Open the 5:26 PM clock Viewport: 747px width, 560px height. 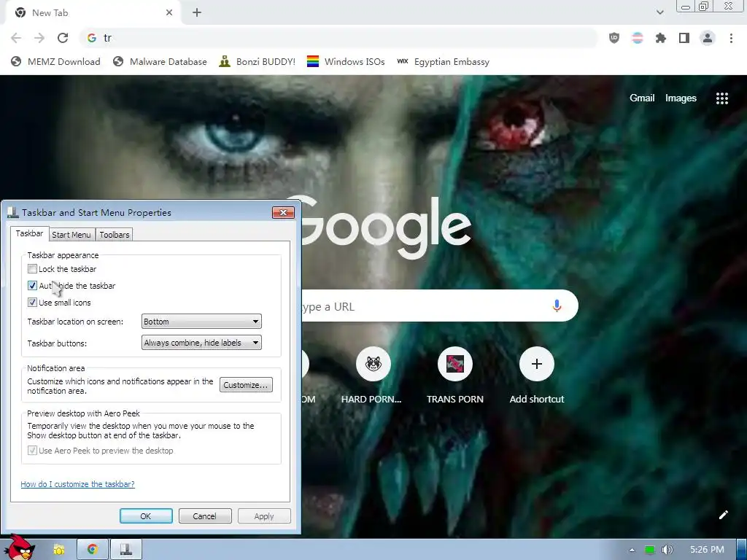tap(707, 550)
